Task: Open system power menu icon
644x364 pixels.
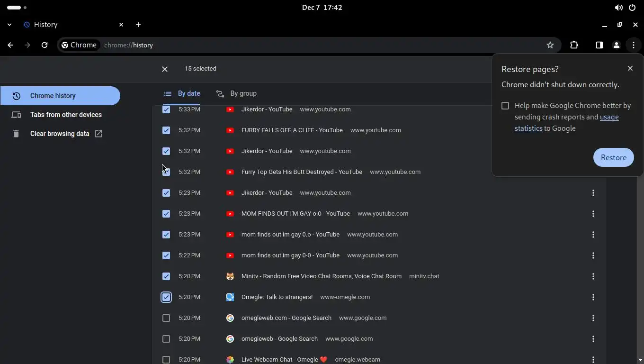Action: tap(632, 8)
